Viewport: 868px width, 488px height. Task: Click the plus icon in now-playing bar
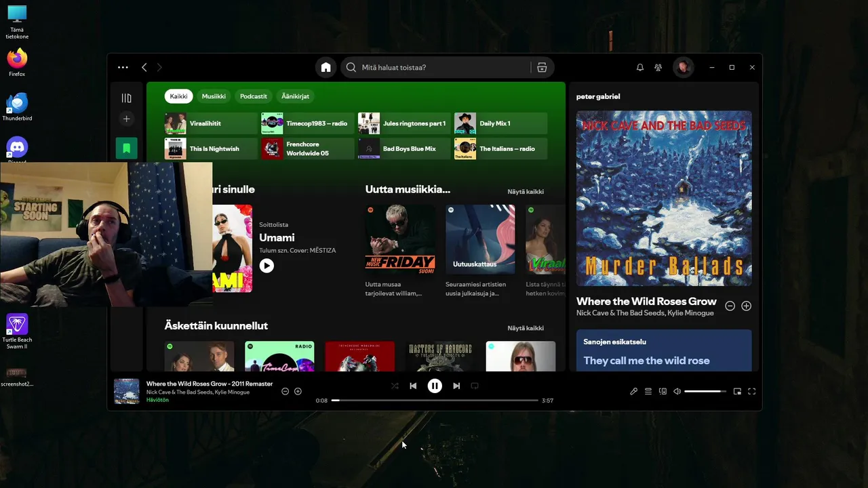(x=298, y=392)
